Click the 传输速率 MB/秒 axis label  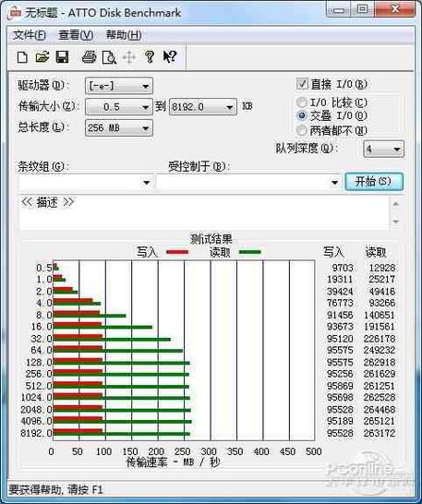click(173, 462)
